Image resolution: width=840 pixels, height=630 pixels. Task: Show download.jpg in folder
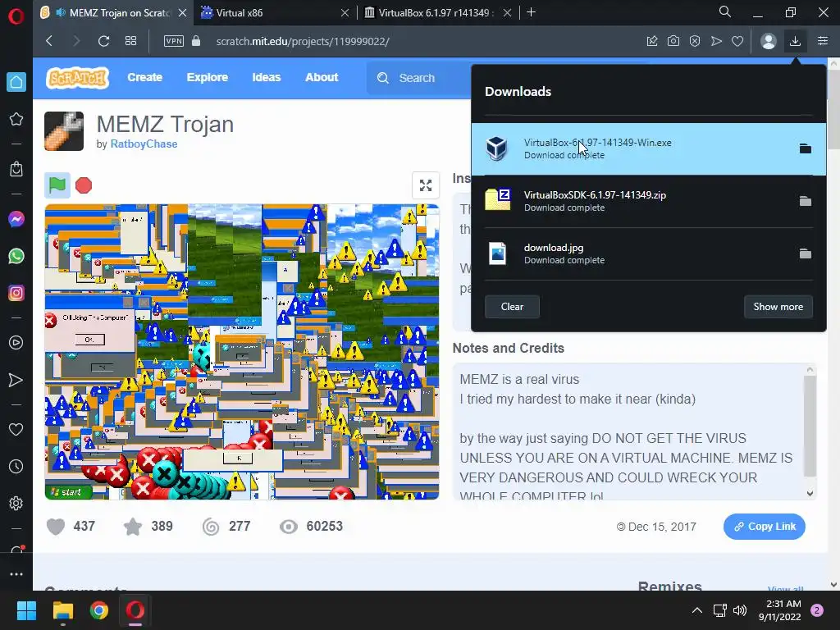click(806, 253)
